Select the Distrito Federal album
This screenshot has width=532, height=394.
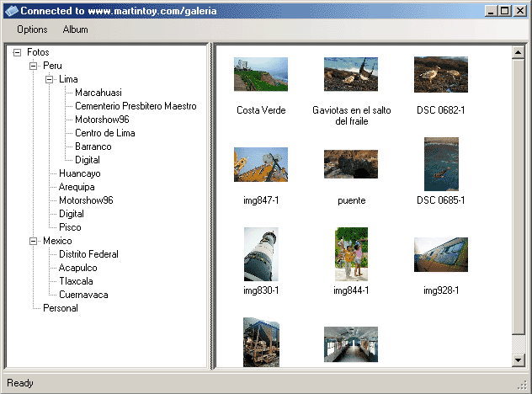coord(89,254)
